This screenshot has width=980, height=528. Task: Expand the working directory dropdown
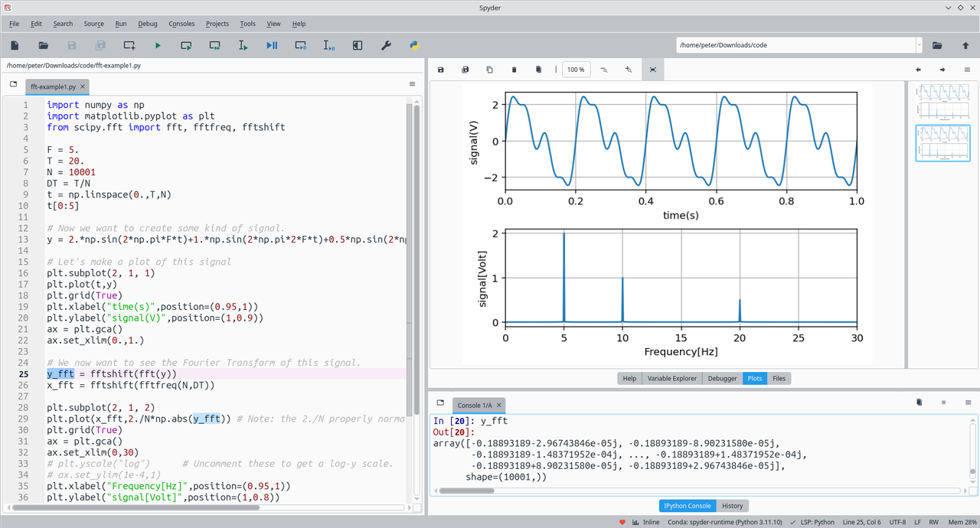coord(919,45)
